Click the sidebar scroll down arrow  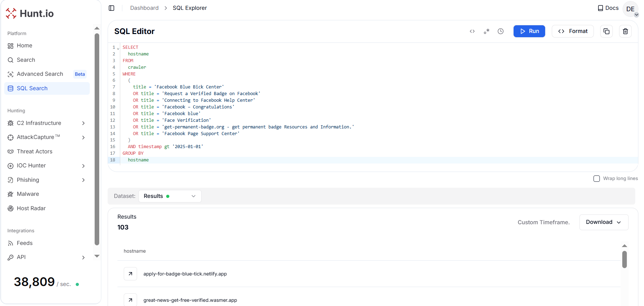click(x=97, y=256)
